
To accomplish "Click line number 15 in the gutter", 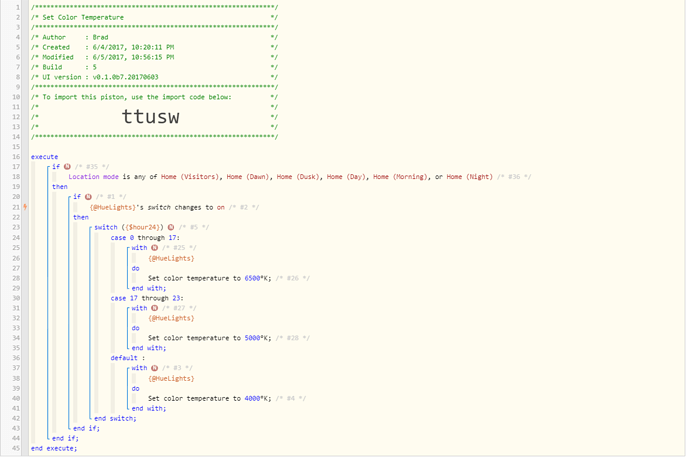I will click(16, 146).
